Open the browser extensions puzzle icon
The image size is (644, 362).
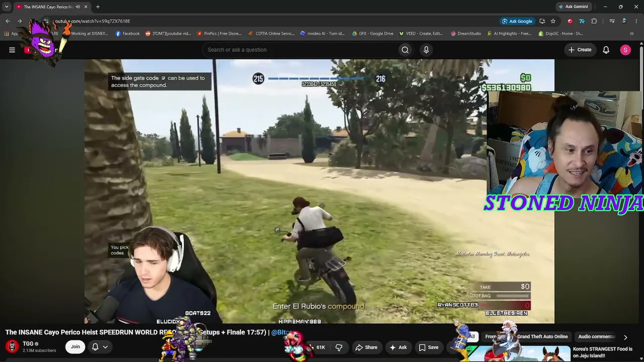[x=594, y=21]
